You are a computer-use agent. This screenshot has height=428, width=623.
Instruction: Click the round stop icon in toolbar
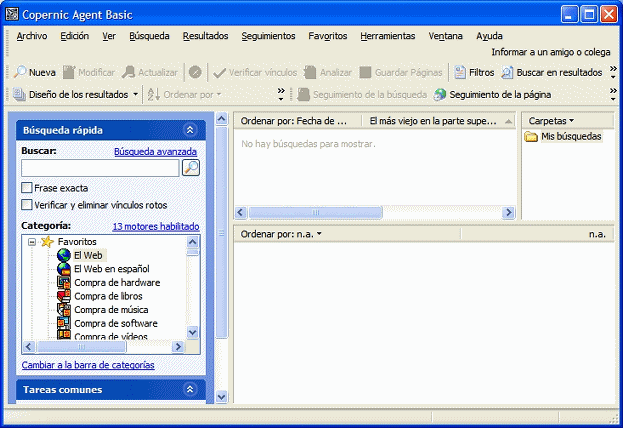tap(195, 72)
